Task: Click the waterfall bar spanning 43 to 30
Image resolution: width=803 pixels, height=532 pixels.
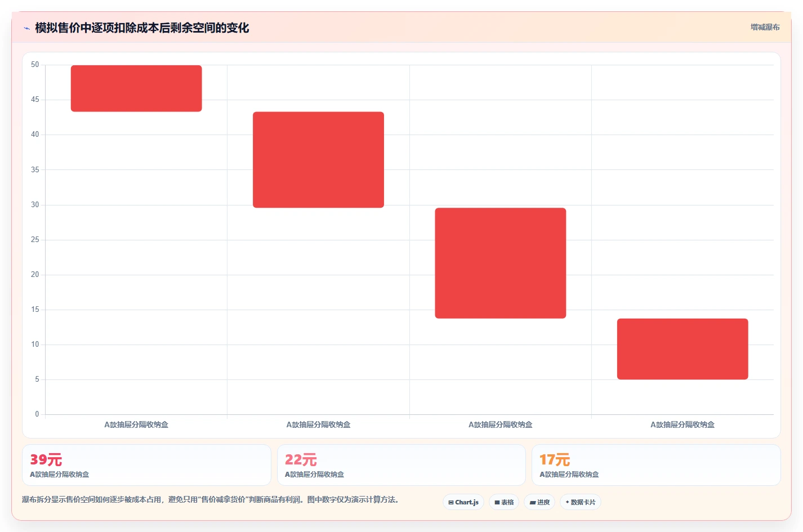Action: [318, 160]
